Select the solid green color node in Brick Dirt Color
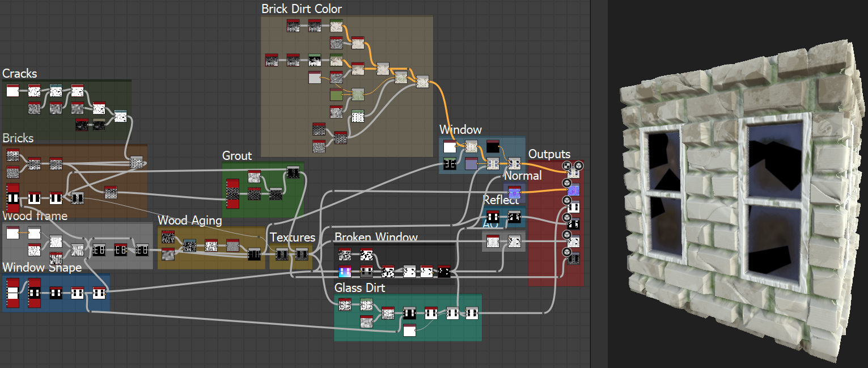 pos(336,95)
